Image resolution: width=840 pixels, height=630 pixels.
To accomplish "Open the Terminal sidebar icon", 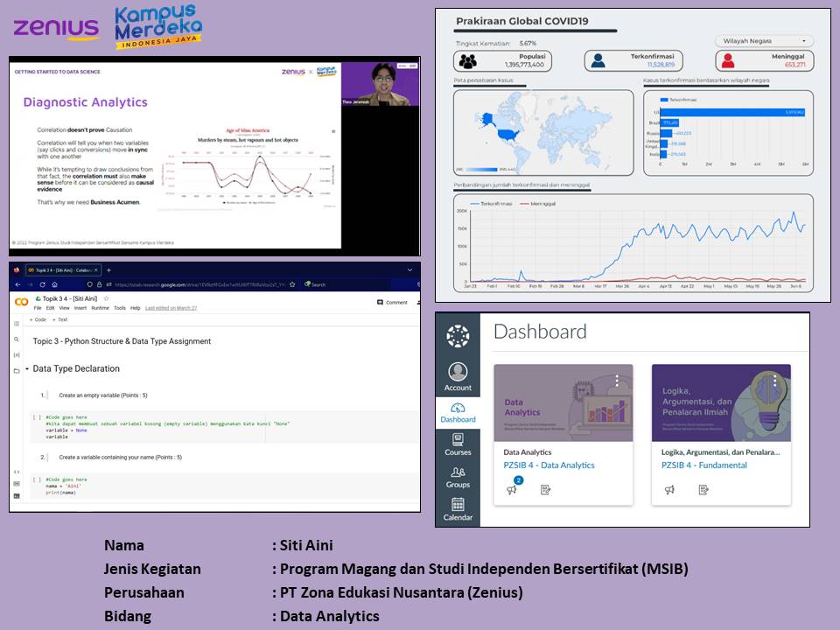I will tap(17, 496).
